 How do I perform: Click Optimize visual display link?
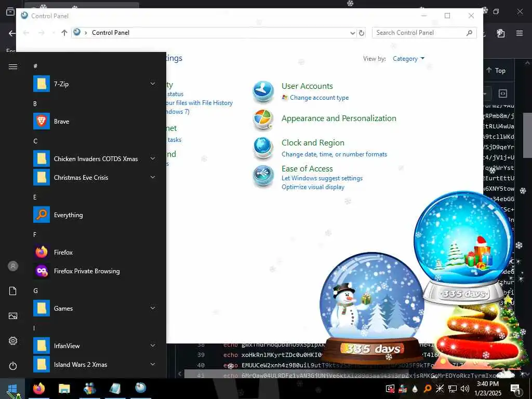[x=313, y=187]
